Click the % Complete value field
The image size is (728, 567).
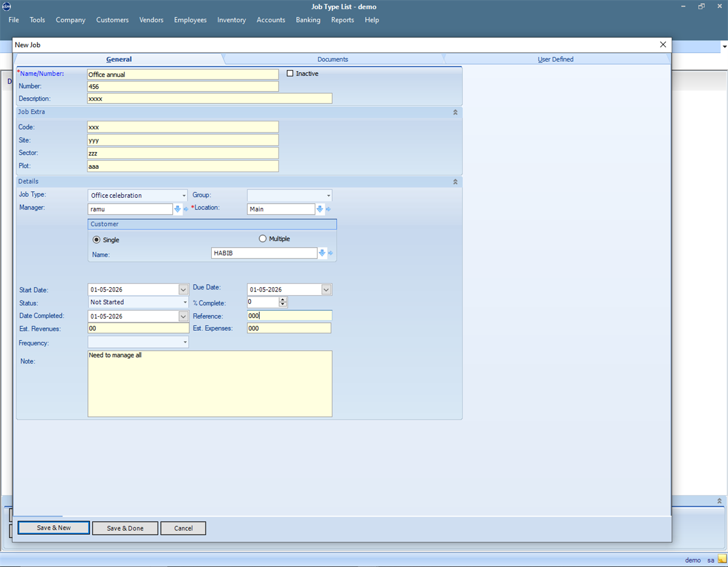(263, 302)
